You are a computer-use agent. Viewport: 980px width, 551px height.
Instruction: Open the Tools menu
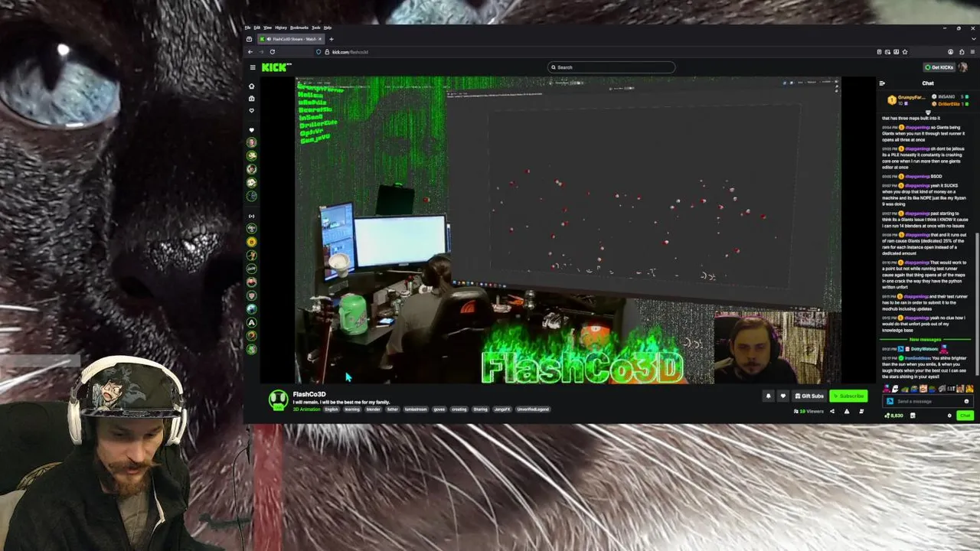315,28
